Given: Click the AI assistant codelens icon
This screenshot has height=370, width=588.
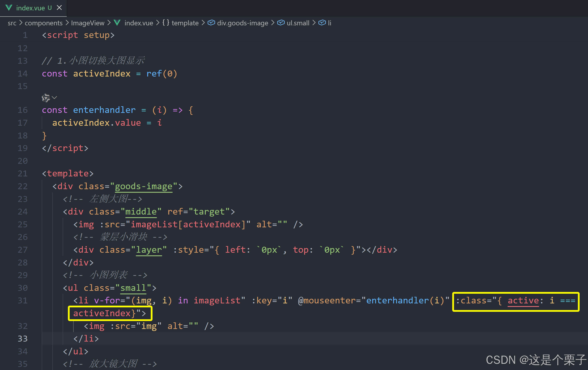Looking at the screenshot, I should 46,98.
